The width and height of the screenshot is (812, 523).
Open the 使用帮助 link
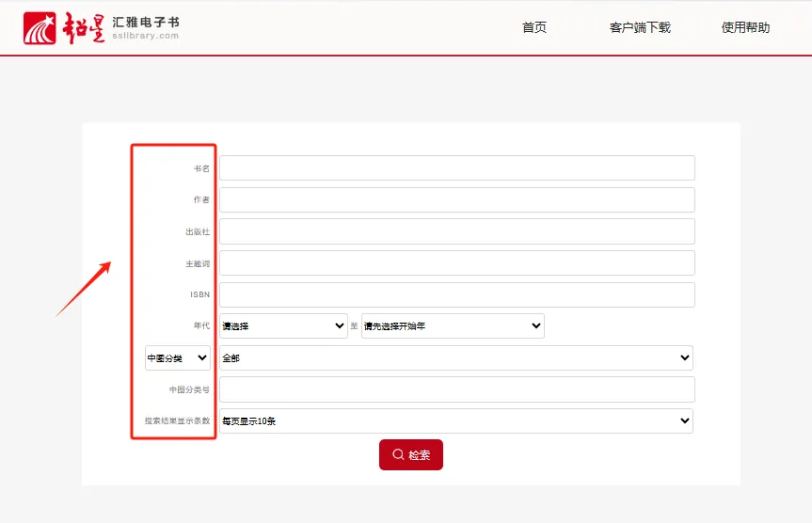745,27
